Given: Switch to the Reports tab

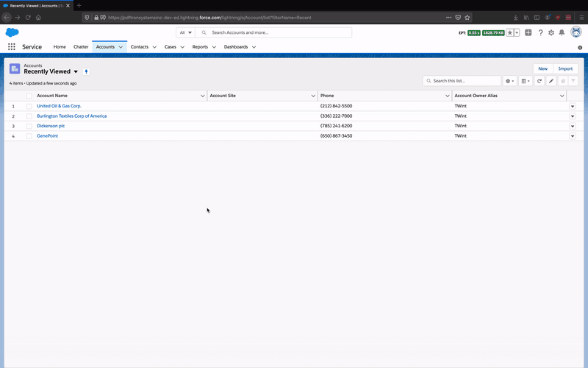Looking at the screenshot, I should pyautogui.click(x=200, y=47).
